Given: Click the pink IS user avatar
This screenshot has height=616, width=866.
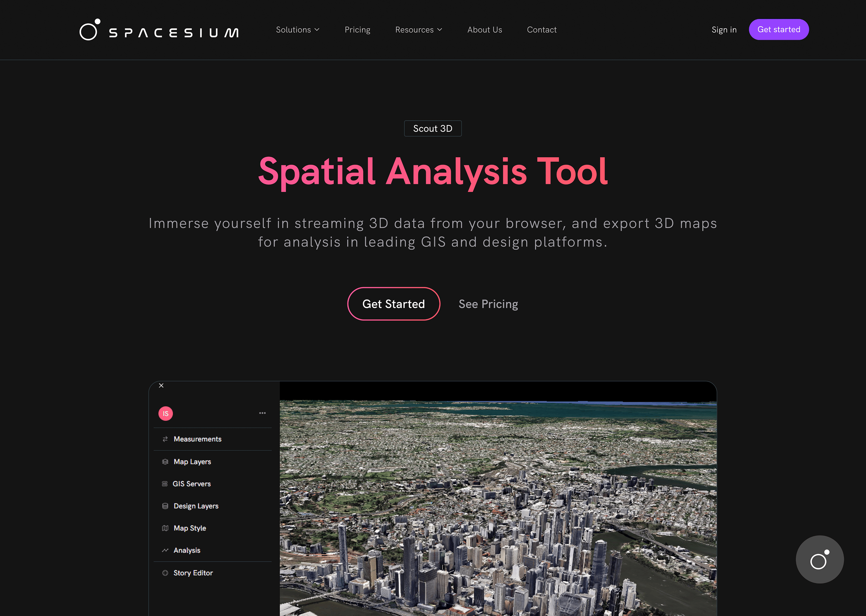Looking at the screenshot, I should click(166, 413).
